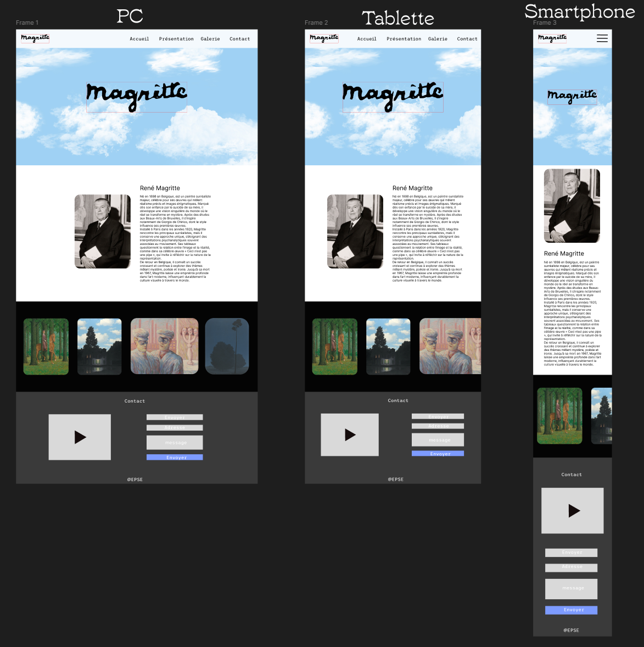
Task: Select Galerie in the Tablette navbar
Action: pyautogui.click(x=438, y=39)
